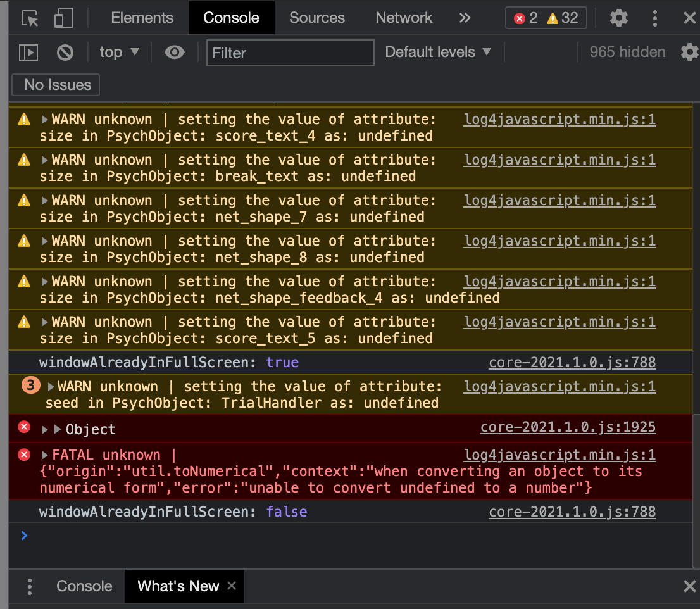Open the Network tab
This screenshot has height=609, width=700.
click(404, 18)
